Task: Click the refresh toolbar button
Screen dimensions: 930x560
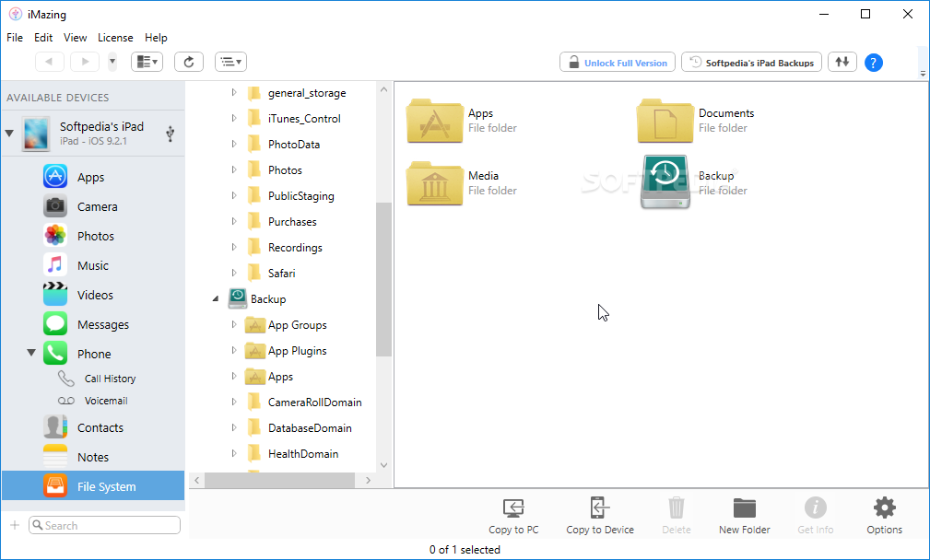Action: click(x=189, y=62)
